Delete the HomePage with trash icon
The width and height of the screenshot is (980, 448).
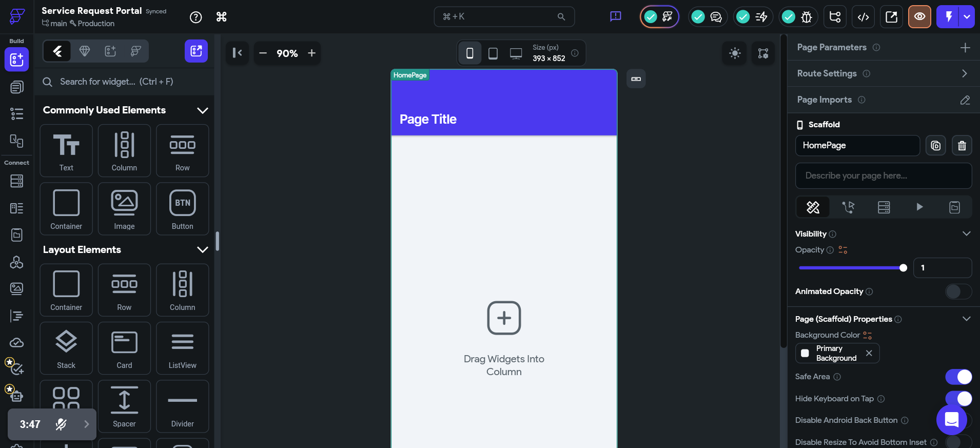[x=962, y=146]
